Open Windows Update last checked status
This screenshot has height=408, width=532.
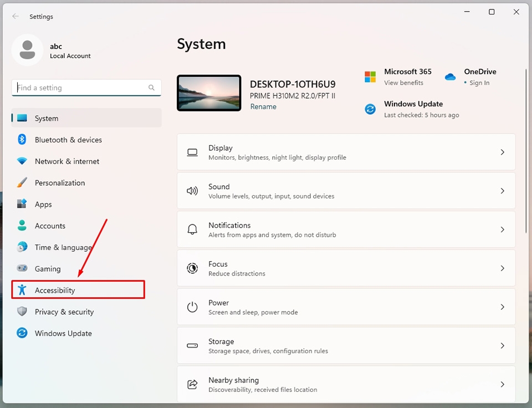pos(421,115)
